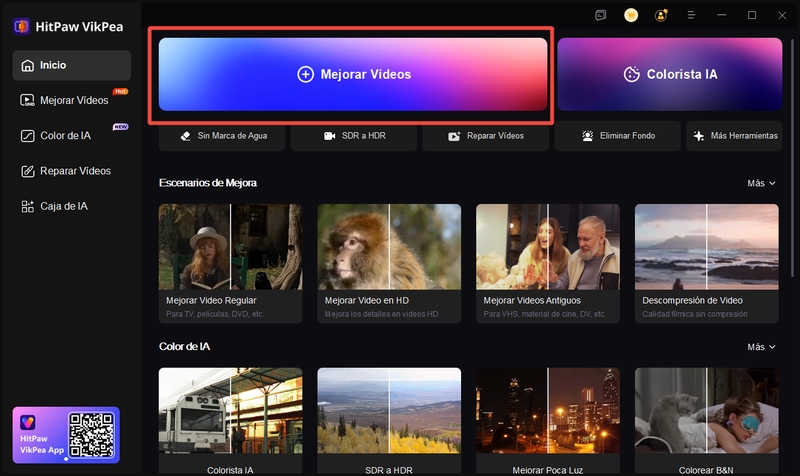This screenshot has height=476, width=800.
Task: Open Reparar Vídeos from the quick tools row
Action: [x=486, y=135]
